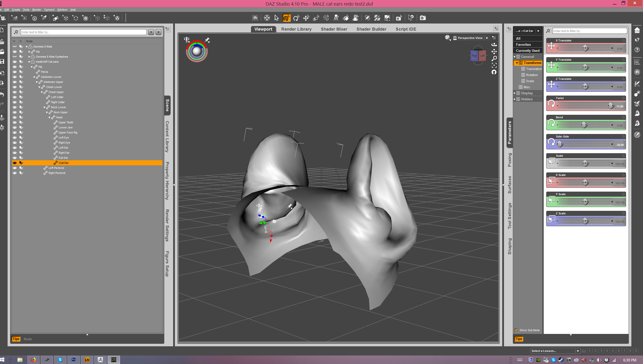Viewport: 643px width, 364px height.
Task: Collapse the Heathcliff Cat ears node
Action: pyautogui.click(x=29, y=62)
